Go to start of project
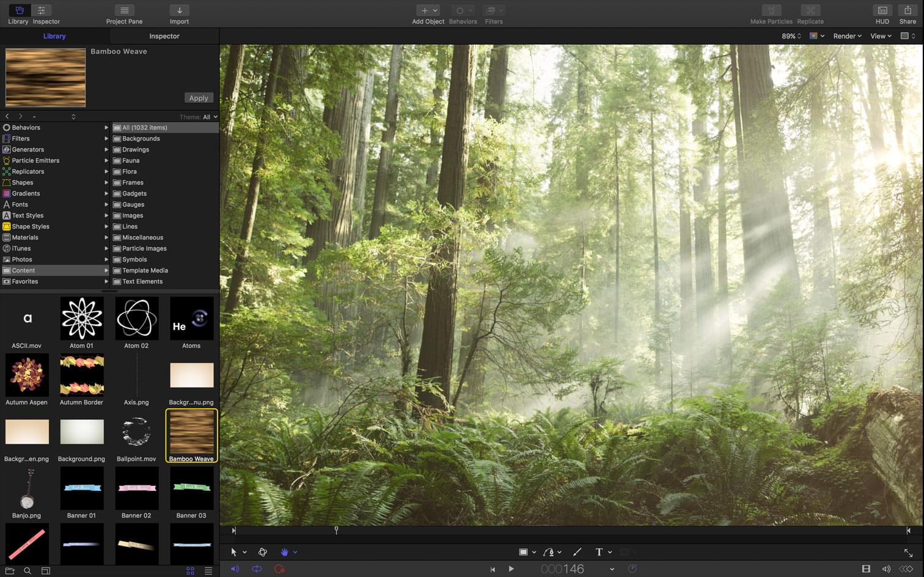 click(x=493, y=569)
